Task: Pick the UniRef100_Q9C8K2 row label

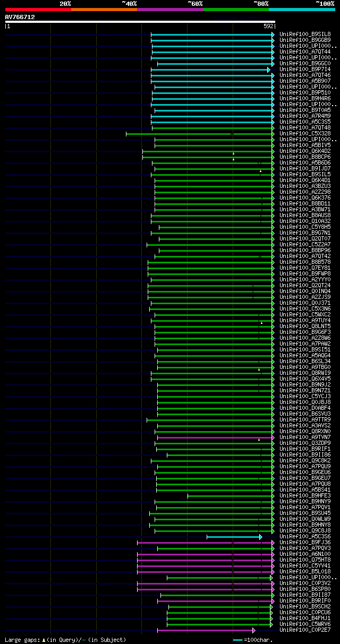Action: [x=305, y=461]
